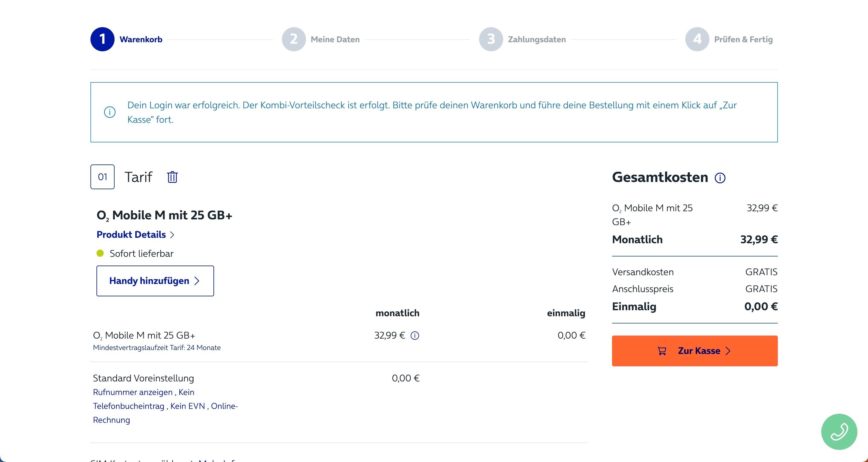Go to step 1 Warenkorb
The width and height of the screenshot is (868, 462).
coord(126,39)
